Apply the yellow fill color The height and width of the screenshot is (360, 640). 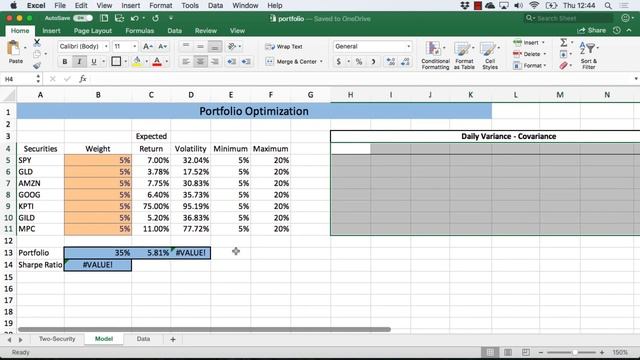[137, 62]
